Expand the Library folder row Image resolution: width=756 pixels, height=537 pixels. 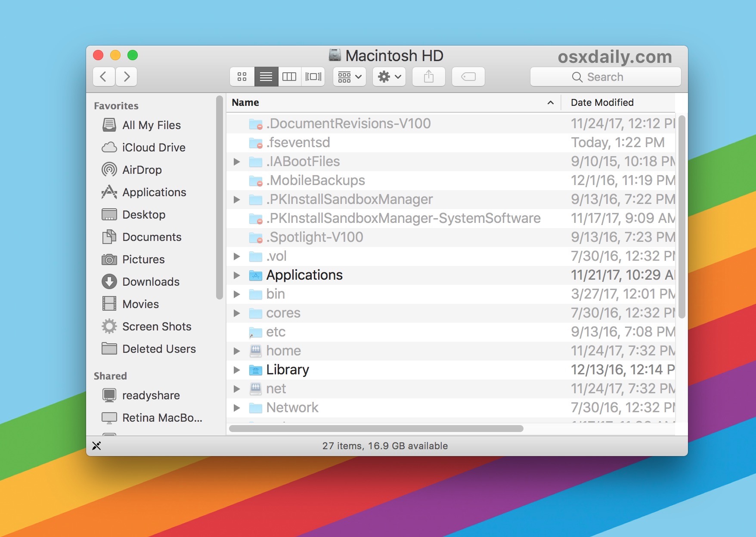click(x=237, y=370)
